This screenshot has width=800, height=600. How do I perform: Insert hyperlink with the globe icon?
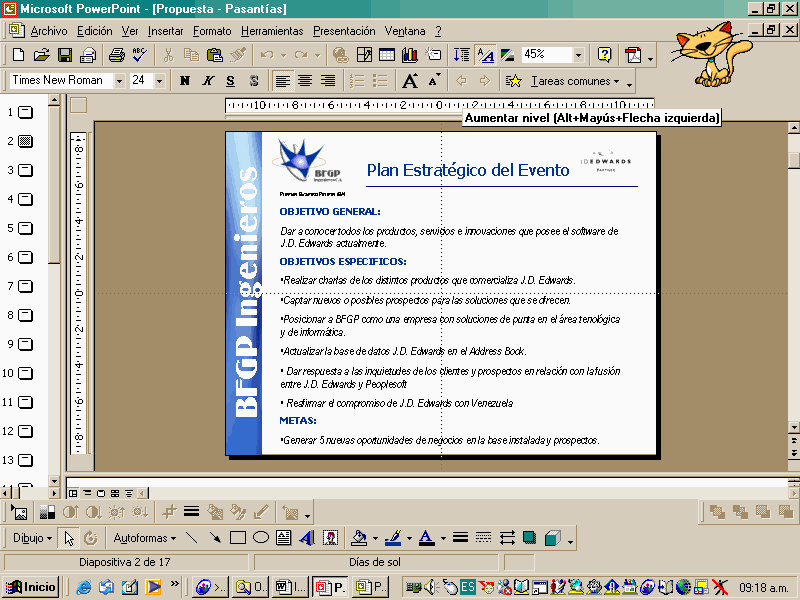click(340, 55)
